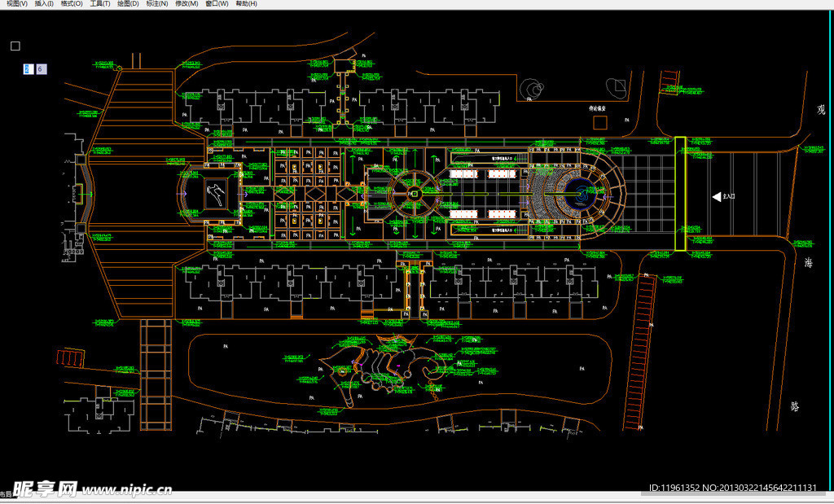Expand the 绘图(D) dropdown menu
Viewport: 834px width, 504px height.
point(128,4)
